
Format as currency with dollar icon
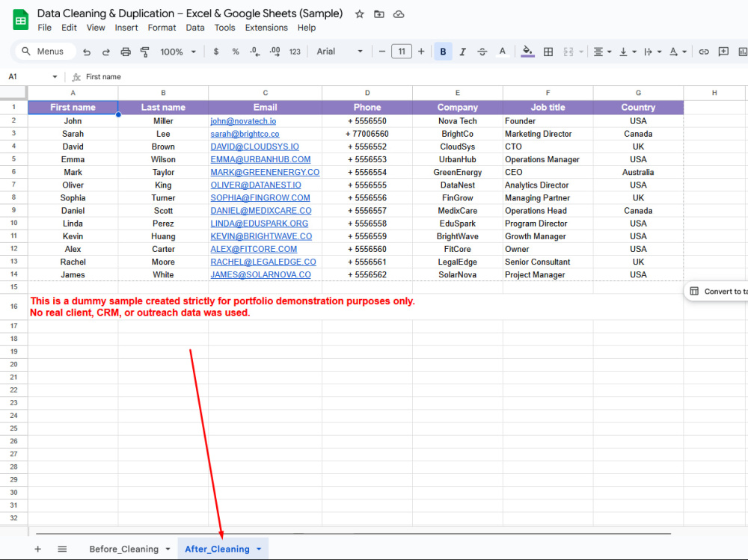[x=216, y=52]
